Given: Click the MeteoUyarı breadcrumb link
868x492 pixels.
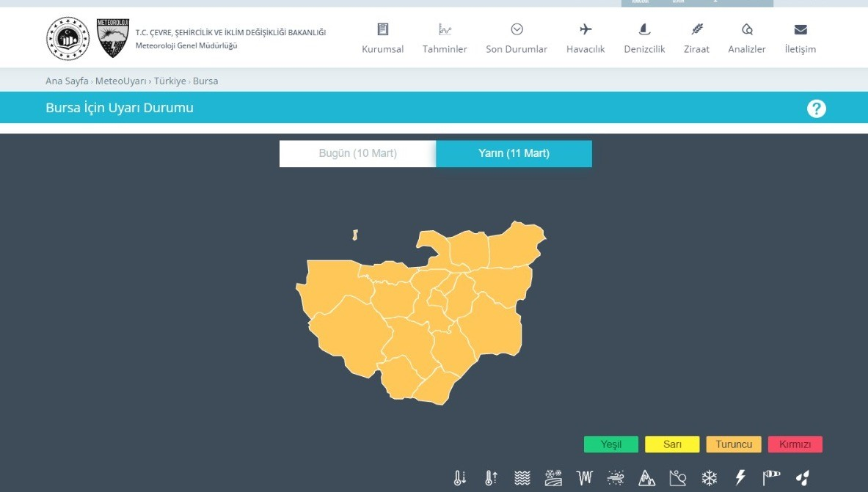Looking at the screenshot, I should click(x=121, y=81).
